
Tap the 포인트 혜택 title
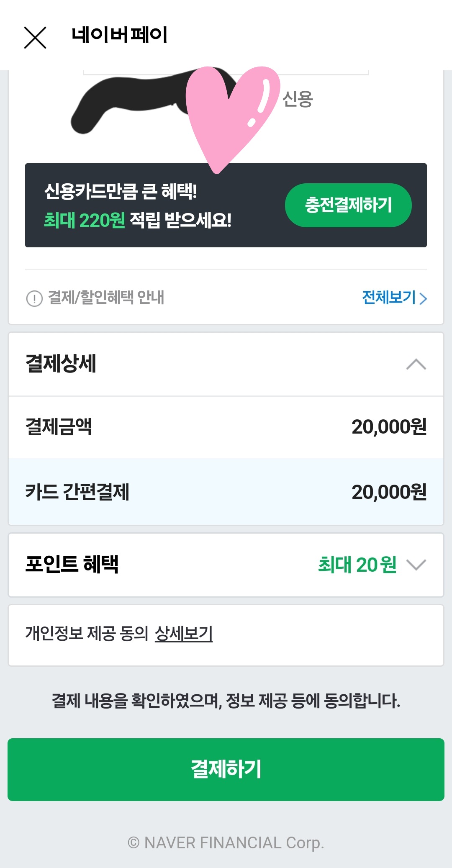(x=72, y=564)
